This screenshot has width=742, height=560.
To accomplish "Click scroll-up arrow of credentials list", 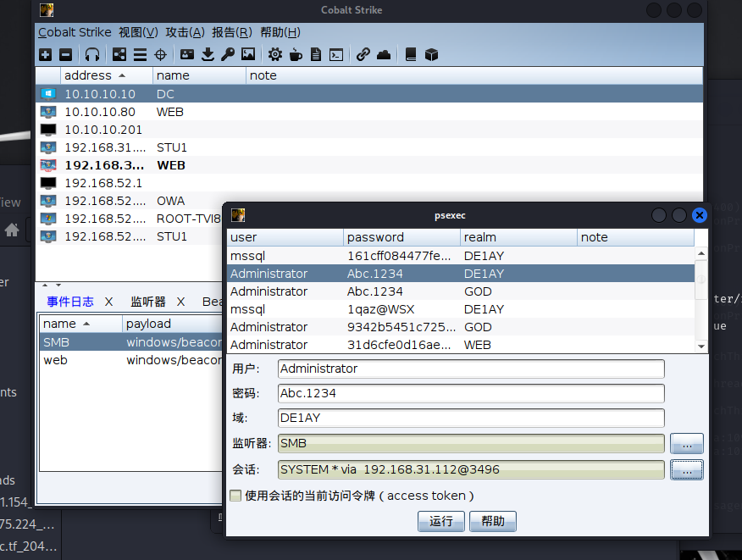I will 701,253.
